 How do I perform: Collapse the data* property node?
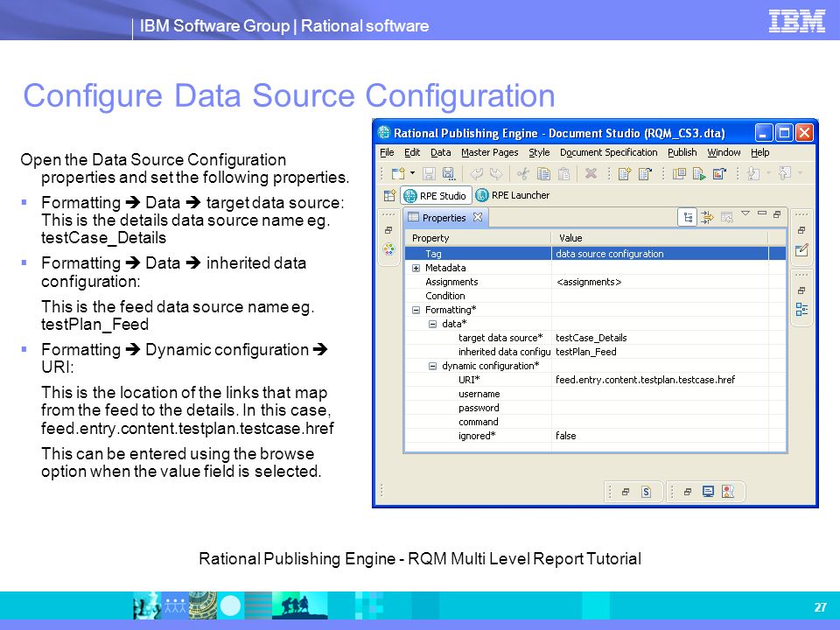(433, 324)
